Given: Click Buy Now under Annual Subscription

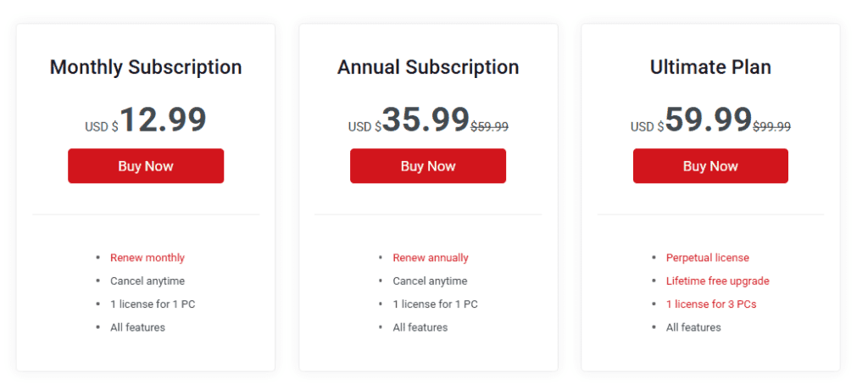Looking at the screenshot, I should [428, 166].
